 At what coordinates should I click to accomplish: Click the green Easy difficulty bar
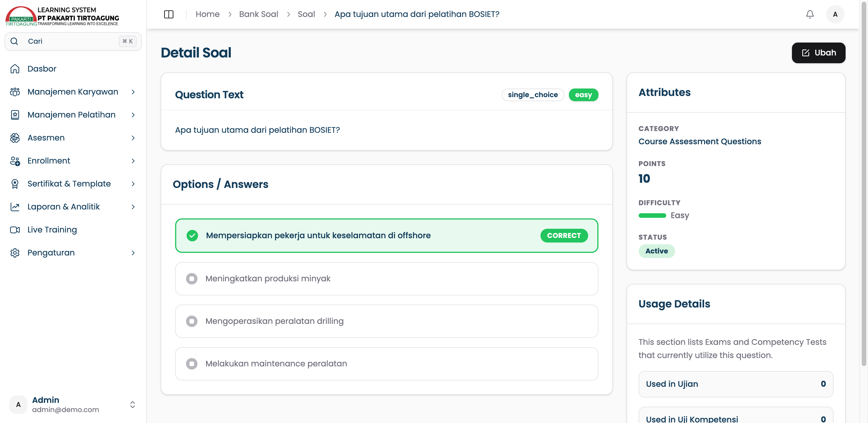click(652, 216)
